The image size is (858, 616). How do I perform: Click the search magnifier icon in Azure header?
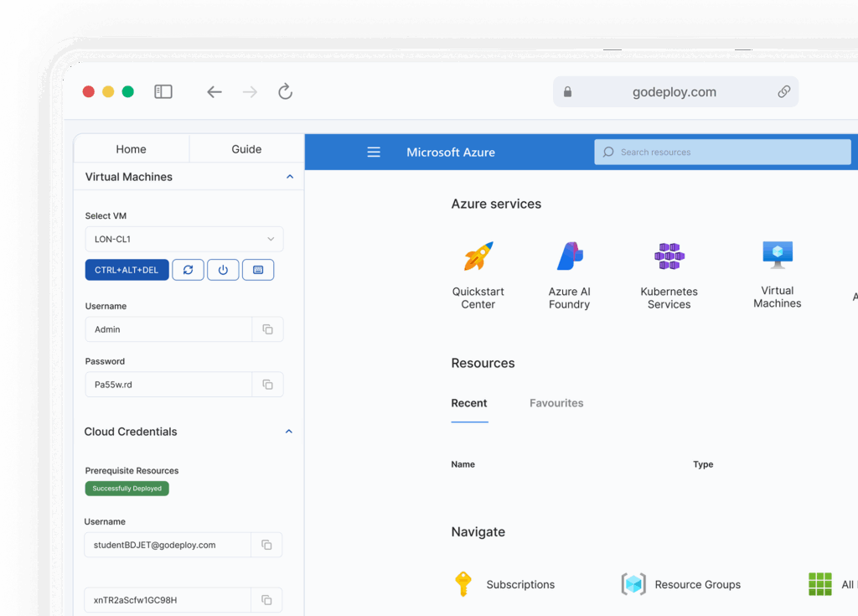pyautogui.click(x=608, y=152)
